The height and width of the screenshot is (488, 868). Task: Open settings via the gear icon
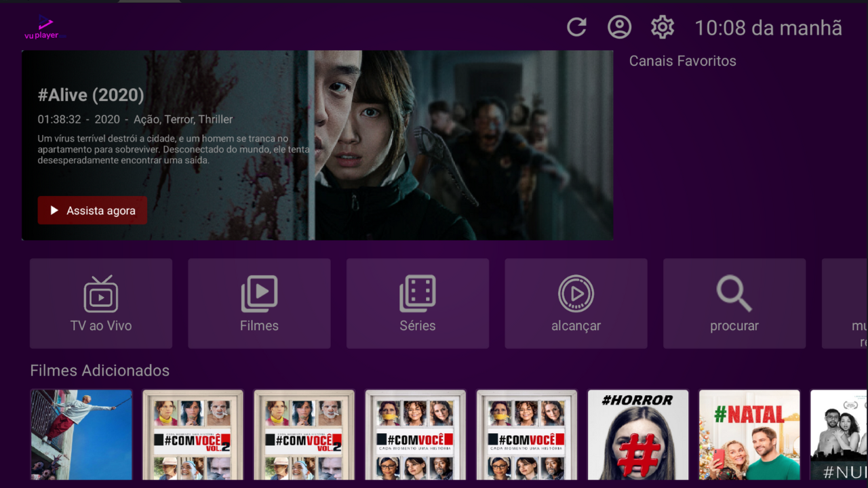[x=662, y=27]
